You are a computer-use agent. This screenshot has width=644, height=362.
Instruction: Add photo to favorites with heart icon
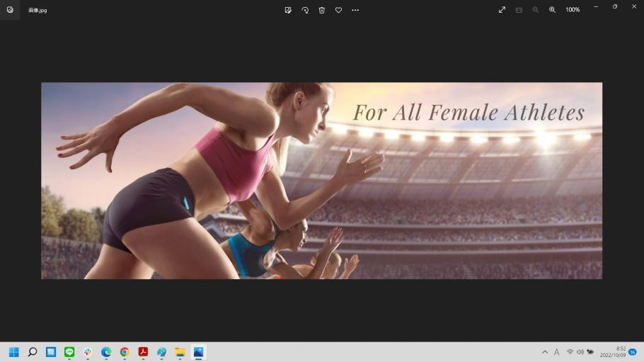(338, 10)
